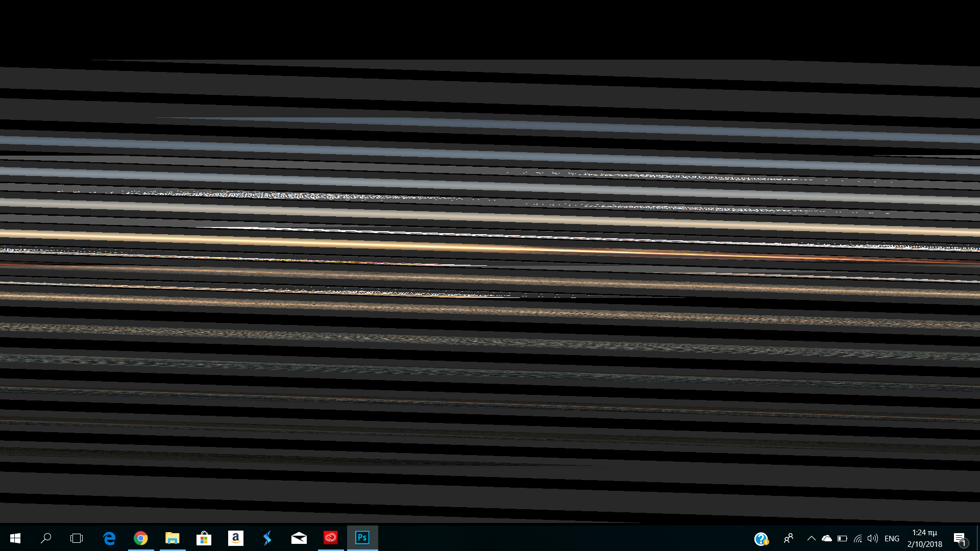Screen dimensions: 980x551
Task: Launch the Amazon app
Action: click(236, 538)
